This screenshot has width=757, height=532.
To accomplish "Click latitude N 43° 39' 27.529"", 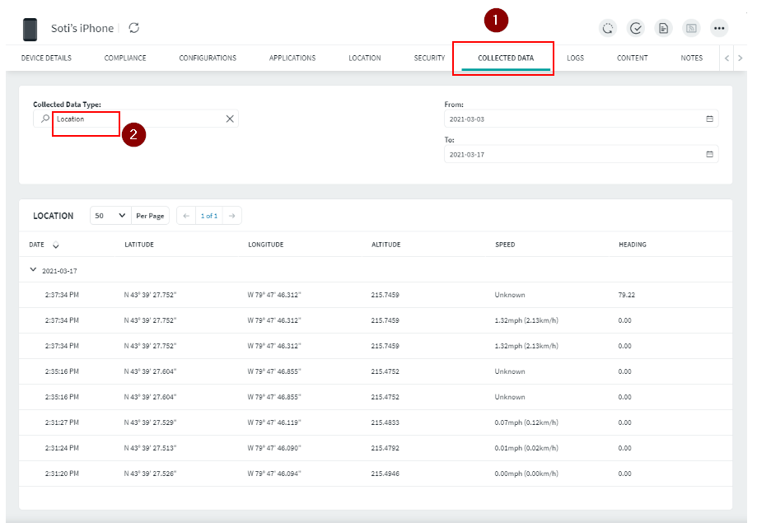I will point(150,422).
